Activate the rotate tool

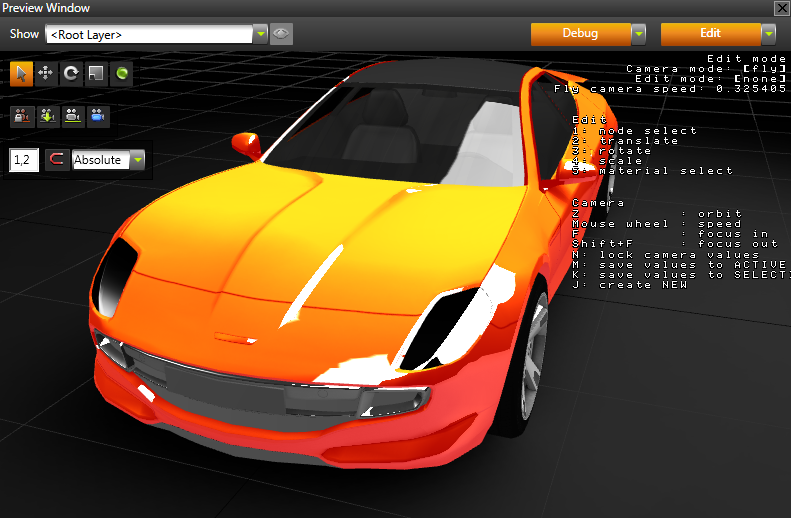click(71, 73)
